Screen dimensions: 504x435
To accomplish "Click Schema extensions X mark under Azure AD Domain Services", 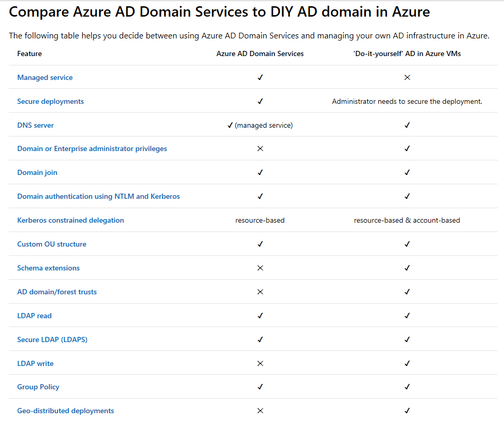I will 260,268.
